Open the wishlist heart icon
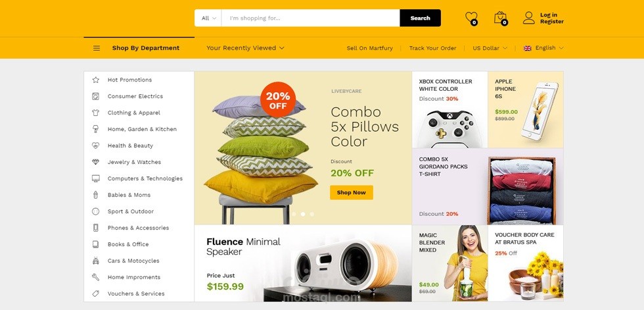Image resolution: width=644 pixels, height=310 pixels. 471,18
